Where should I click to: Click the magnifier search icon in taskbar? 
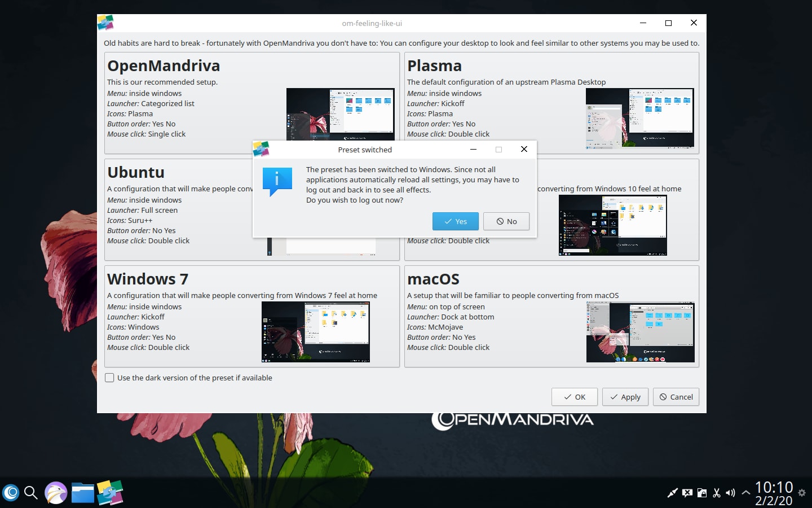[x=31, y=493]
